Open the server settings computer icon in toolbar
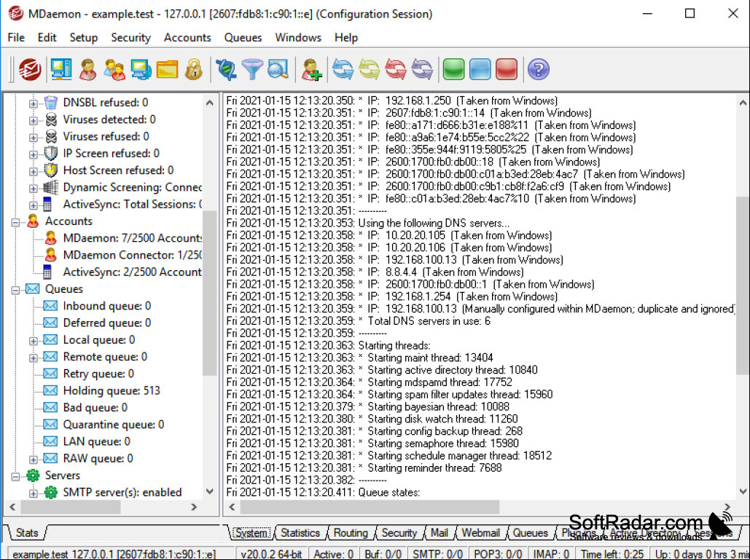Image resolution: width=750 pixels, height=560 pixels. coord(60,70)
